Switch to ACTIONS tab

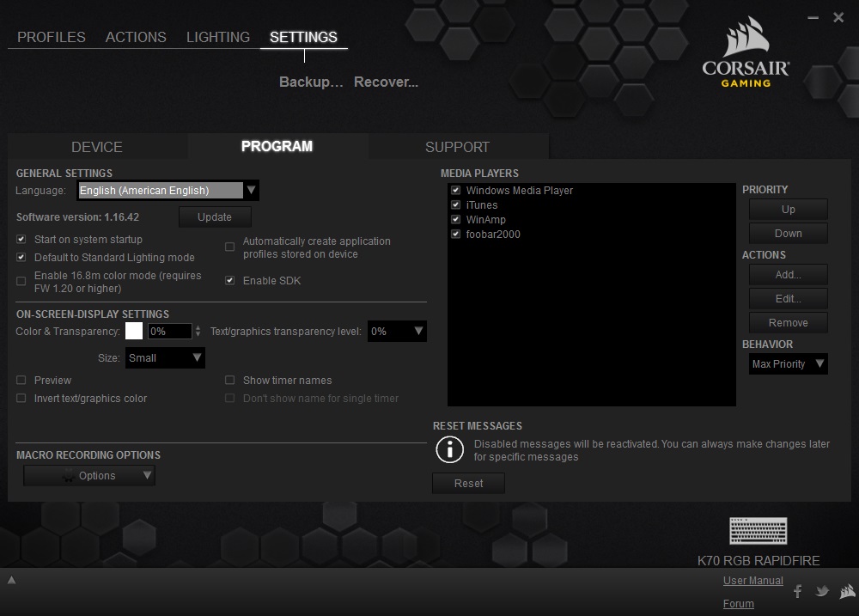136,37
